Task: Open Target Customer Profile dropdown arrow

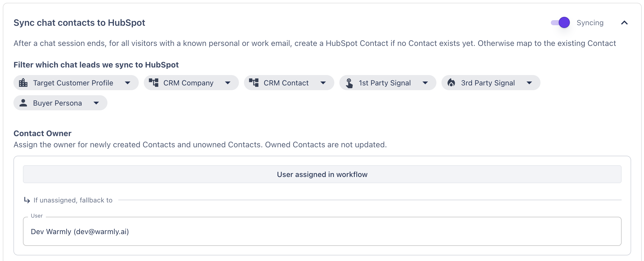Action: 128,83
